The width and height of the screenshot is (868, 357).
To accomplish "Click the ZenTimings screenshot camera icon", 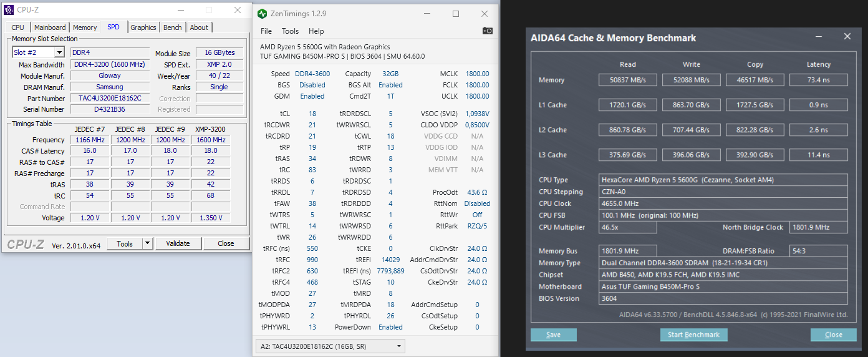I will [x=488, y=31].
